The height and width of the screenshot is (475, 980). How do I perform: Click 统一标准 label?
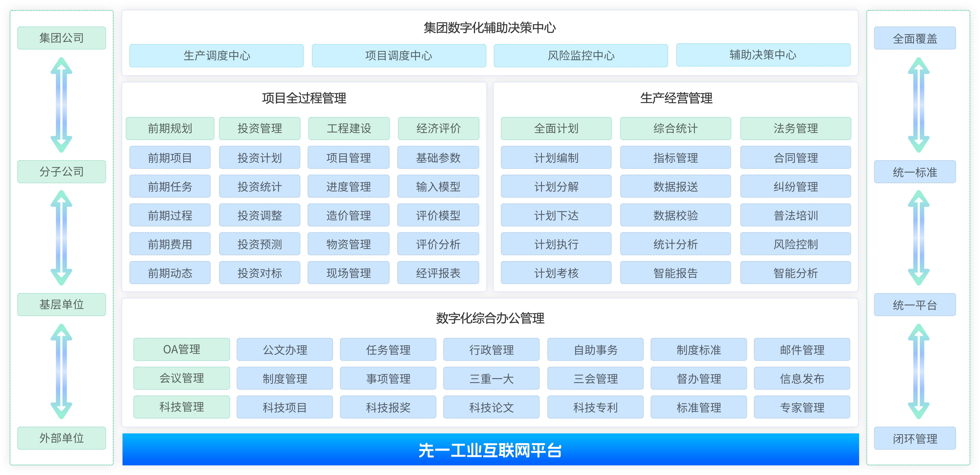pyautogui.click(x=915, y=172)
